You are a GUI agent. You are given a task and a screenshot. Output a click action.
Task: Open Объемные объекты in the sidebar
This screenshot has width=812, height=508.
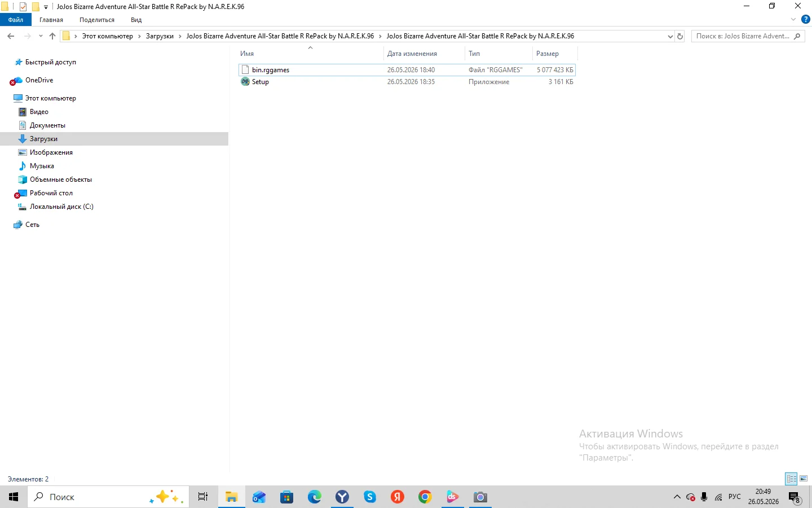click(60, 179)
